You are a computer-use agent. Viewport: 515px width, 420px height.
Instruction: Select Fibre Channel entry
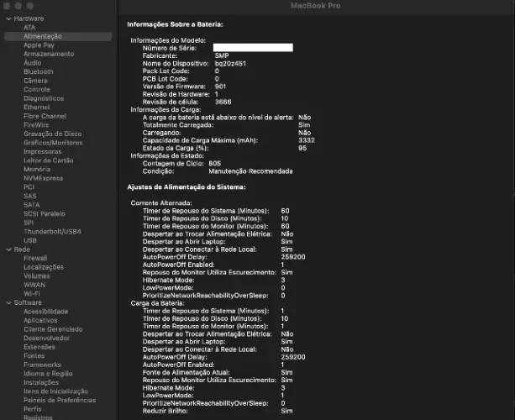point(45,116)
